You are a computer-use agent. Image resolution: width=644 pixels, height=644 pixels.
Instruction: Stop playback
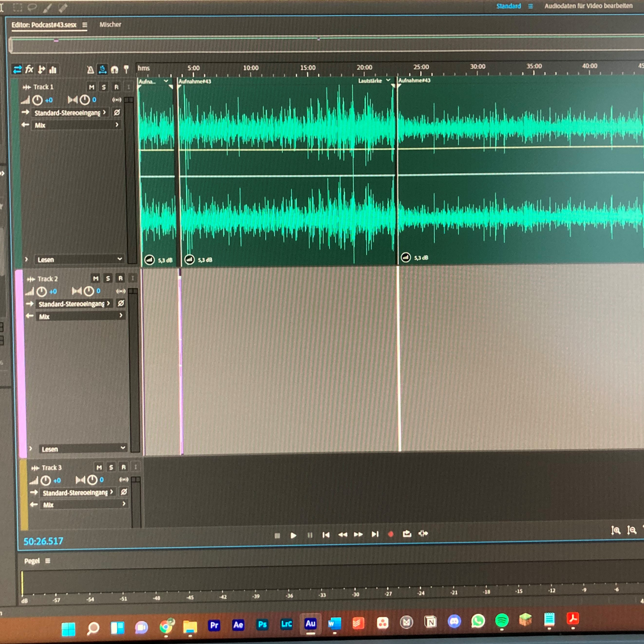(277, 535)
